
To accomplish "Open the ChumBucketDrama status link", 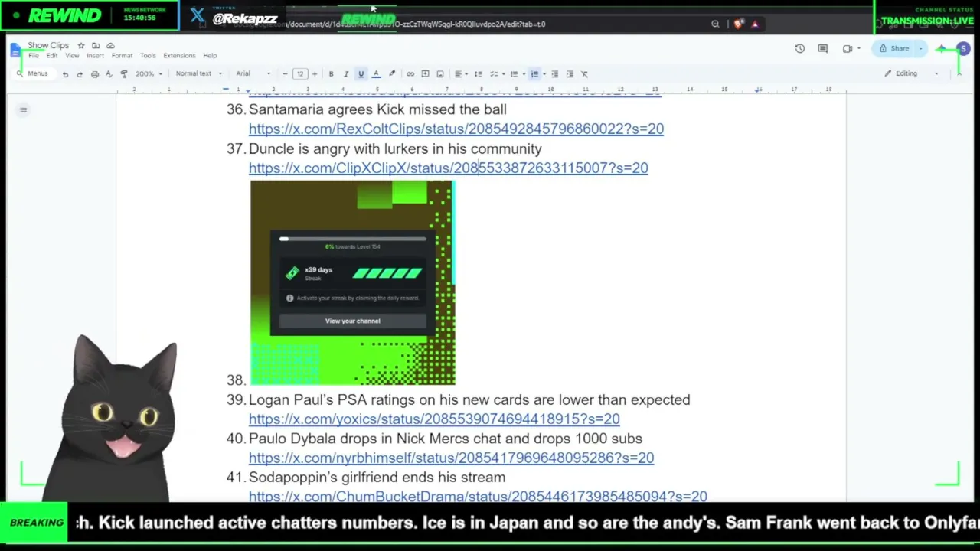I will coord(478,496).
